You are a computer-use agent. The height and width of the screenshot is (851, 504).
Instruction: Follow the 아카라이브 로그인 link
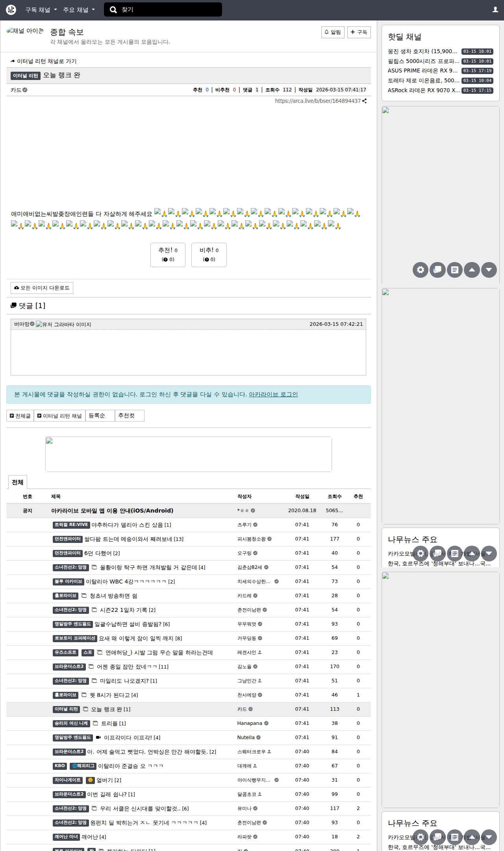click(x=273, y=394)
